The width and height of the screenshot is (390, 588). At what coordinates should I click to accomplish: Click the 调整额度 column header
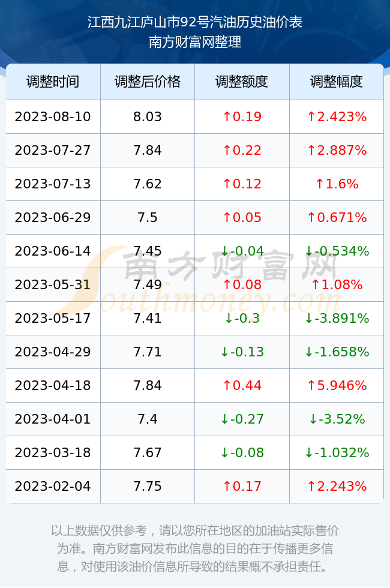pyautogui.click(x=242, y=82)
